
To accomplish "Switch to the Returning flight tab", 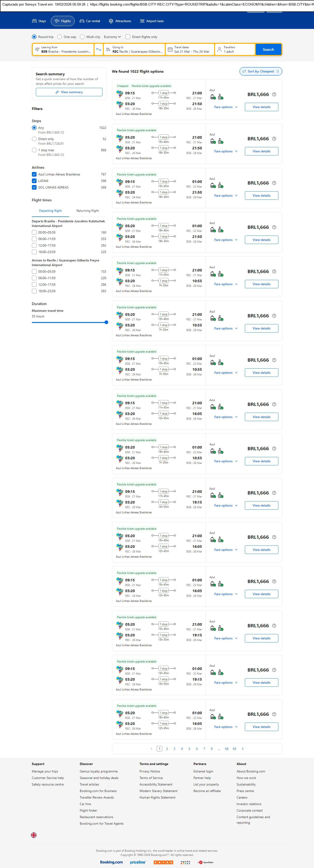I will coord(88,211).
